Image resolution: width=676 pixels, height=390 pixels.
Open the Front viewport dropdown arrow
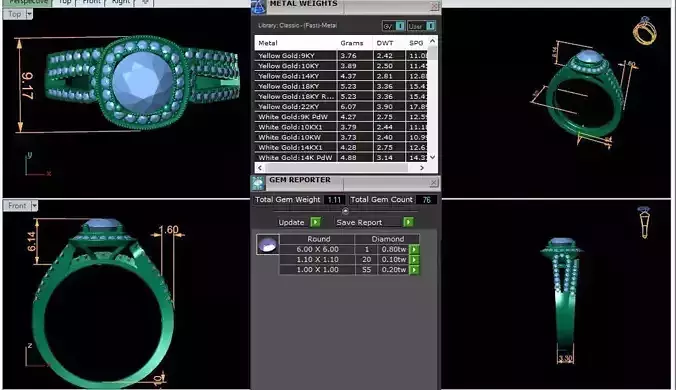pos(34,206)
